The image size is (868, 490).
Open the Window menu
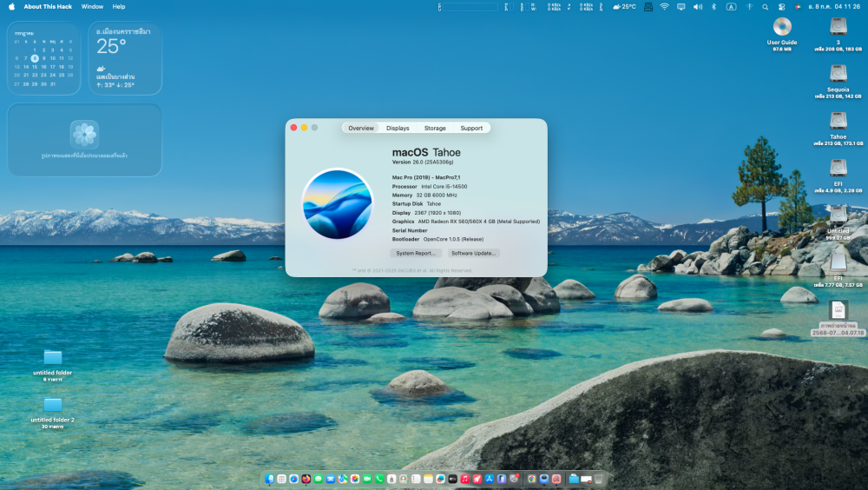pyautogui.click(x=92, y=7)
